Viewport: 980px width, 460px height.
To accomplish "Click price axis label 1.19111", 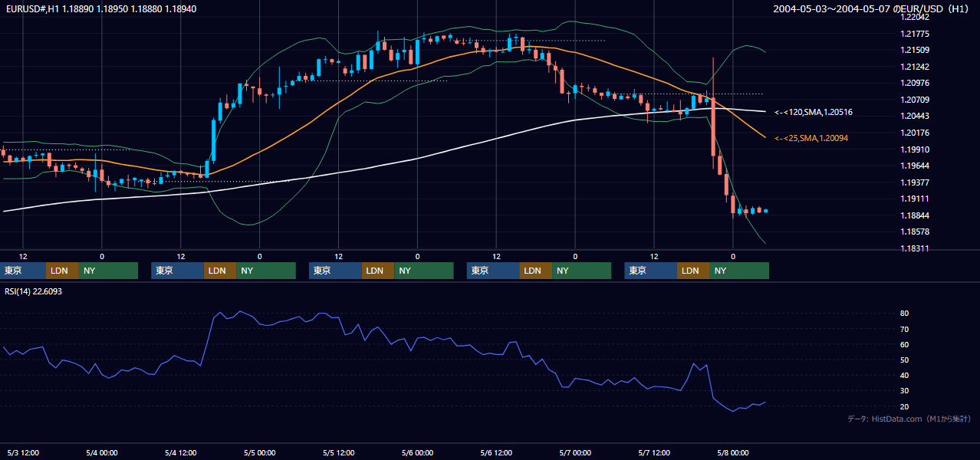I will tap(915, 199).
